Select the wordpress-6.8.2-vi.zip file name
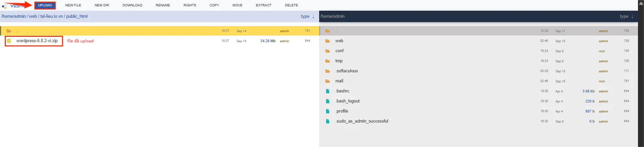 37,41
